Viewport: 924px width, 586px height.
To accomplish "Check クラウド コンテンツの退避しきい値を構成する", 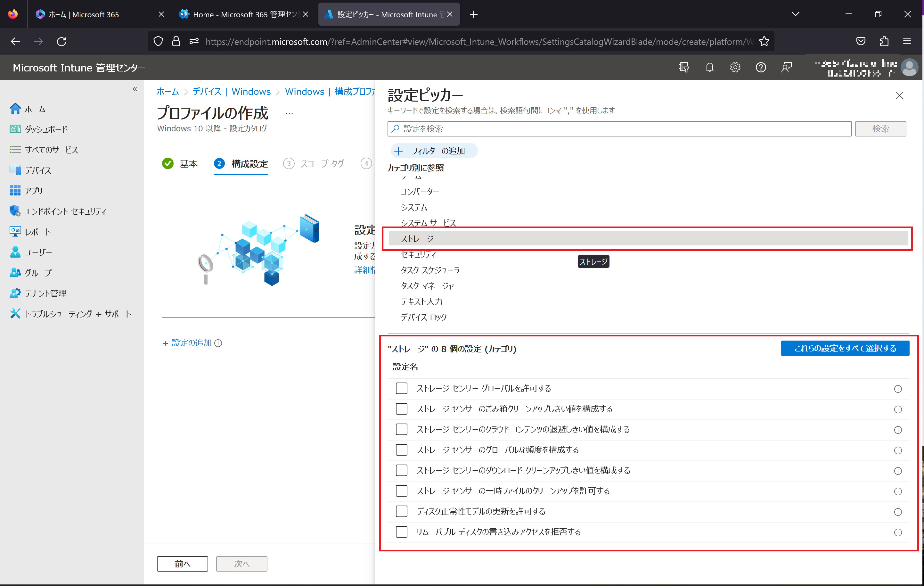I will (x=401, y=429).
